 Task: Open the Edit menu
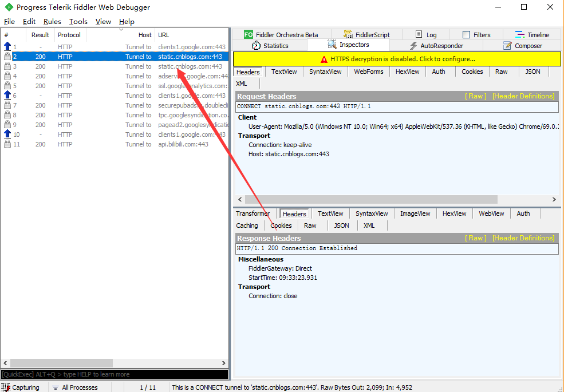click(x=29, y=22)
